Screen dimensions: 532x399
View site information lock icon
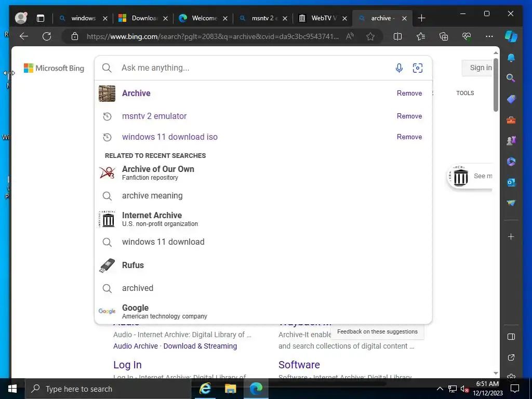(75, 36)
